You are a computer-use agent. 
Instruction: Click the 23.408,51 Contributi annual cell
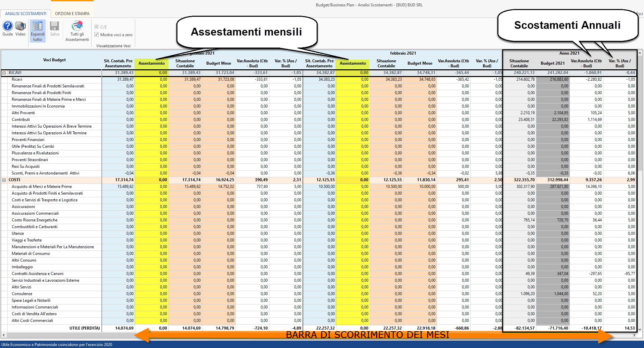tap(520, 120)
